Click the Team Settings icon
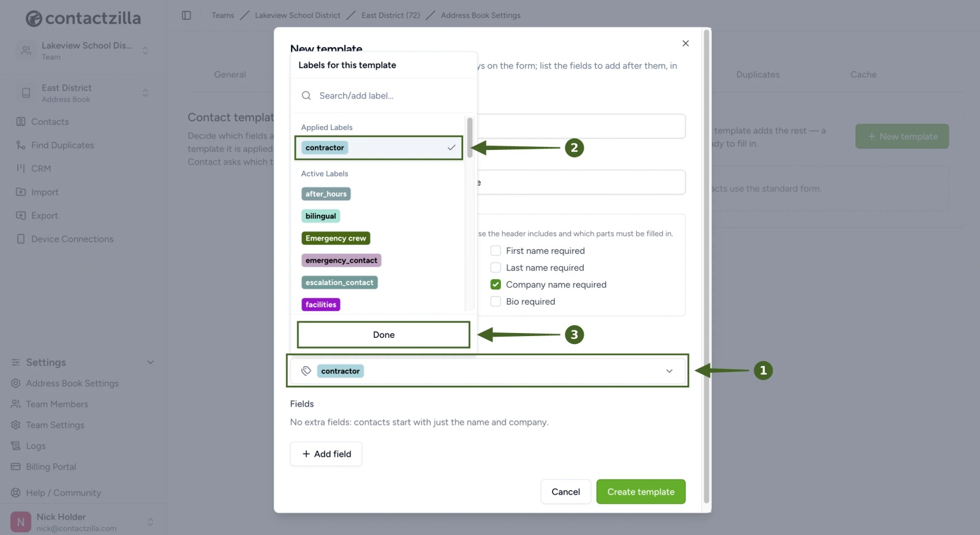Screen dimensions: 980x535 point(16,425)
